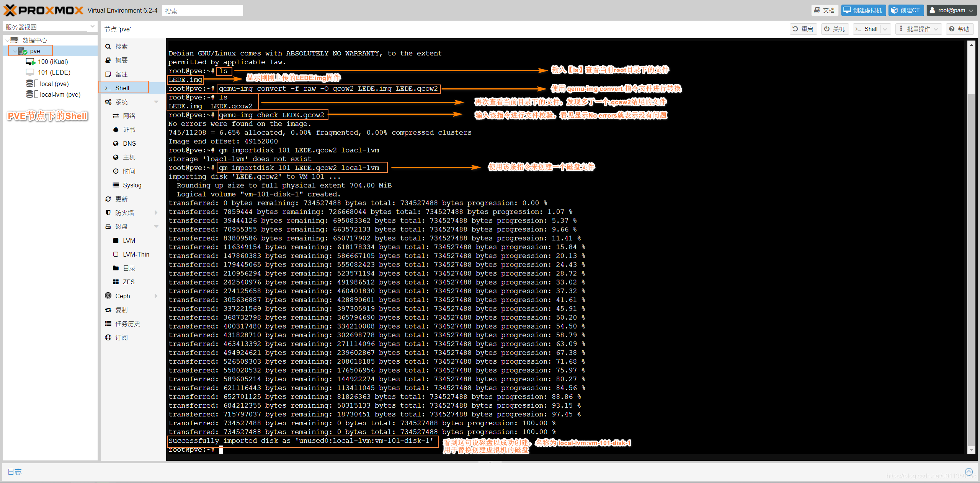Click the 创建虚拟机 create VM button
This screenshot has width=980, height=483.
coord(863,10)
